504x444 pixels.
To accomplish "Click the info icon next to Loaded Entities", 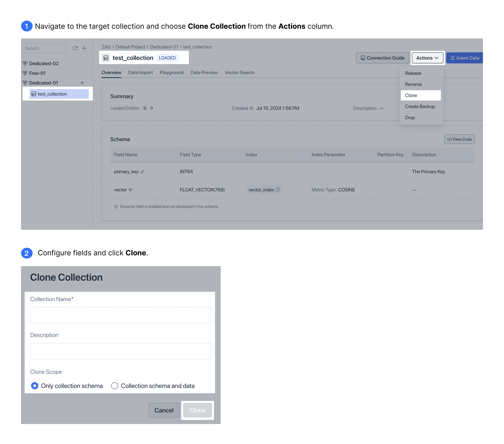I will click(x=145, y=108).
